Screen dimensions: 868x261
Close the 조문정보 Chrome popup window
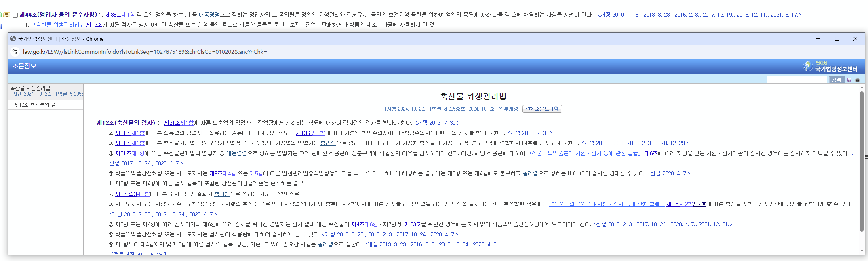tap(855, 39)
